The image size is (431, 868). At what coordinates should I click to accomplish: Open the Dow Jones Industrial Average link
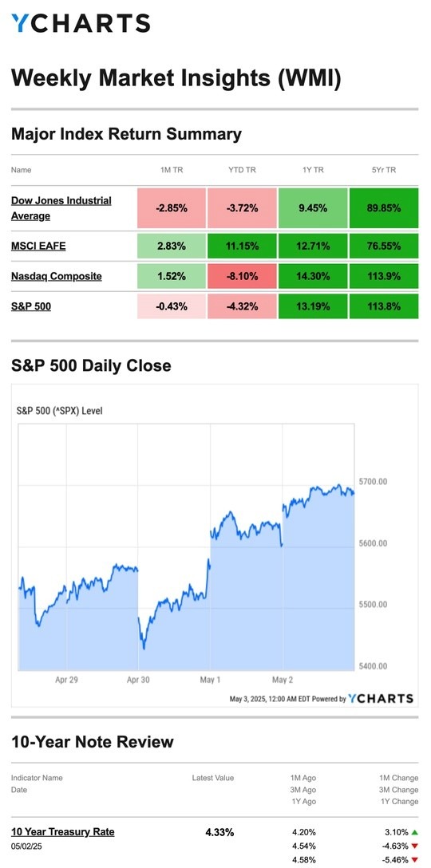[61, 208]
